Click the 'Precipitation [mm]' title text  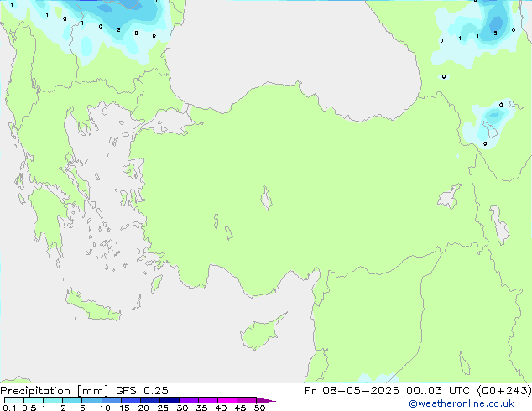(54, 391)
